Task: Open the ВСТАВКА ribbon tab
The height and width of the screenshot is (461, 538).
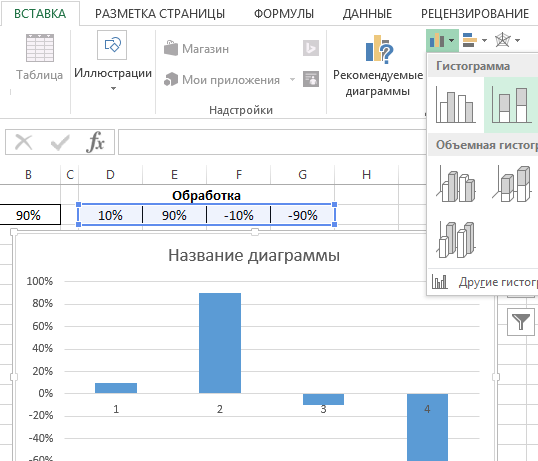Action: click(40, 14)
